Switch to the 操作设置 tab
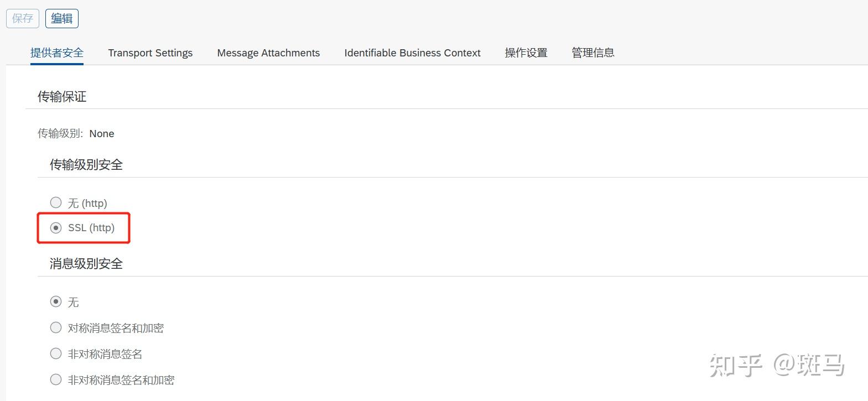 coord(526,53)
